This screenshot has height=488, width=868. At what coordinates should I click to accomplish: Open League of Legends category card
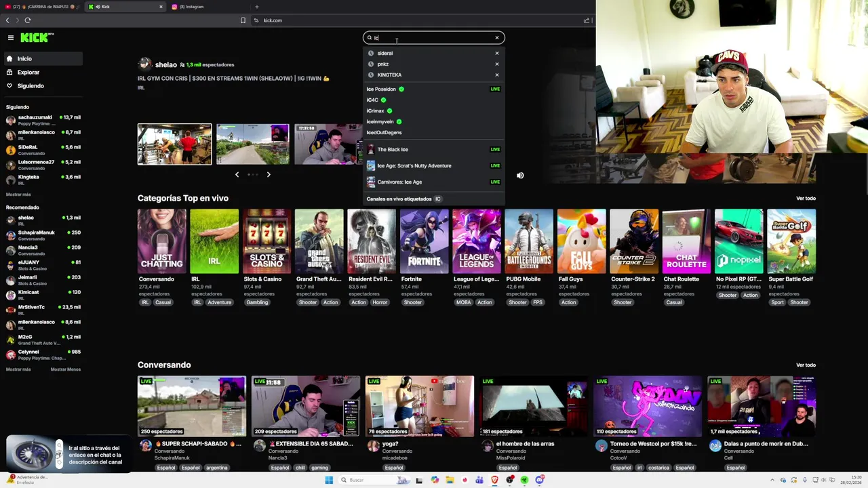(477, 241)
